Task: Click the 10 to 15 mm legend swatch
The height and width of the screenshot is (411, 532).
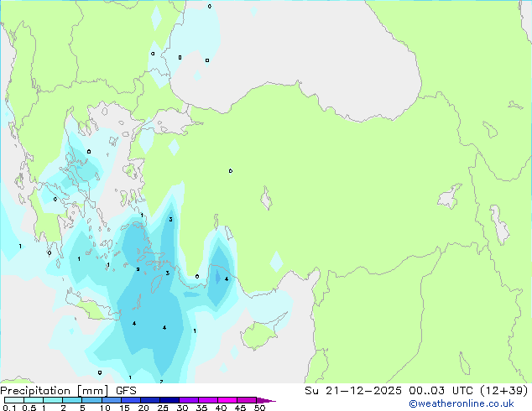Action: click(112, 400)
